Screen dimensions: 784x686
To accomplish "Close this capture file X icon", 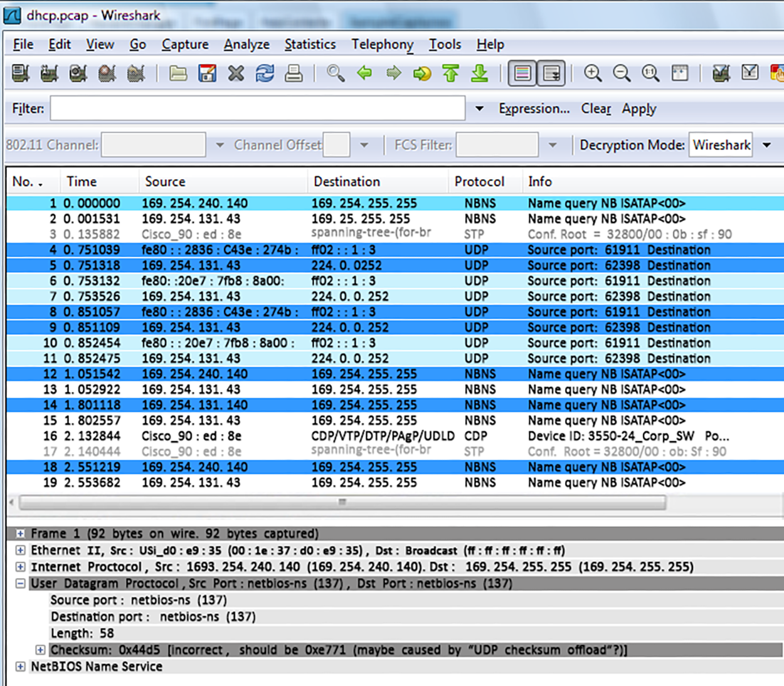I will tap(236, 73).
